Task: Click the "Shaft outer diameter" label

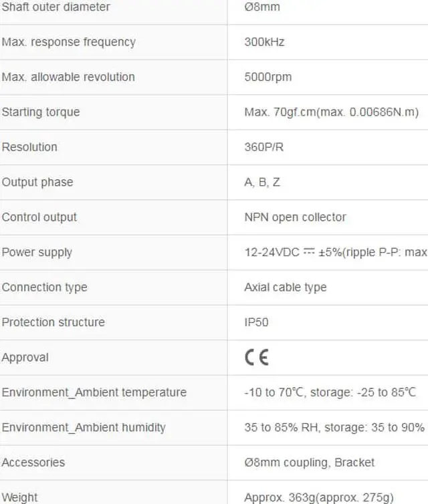Action: click(56, 7)
